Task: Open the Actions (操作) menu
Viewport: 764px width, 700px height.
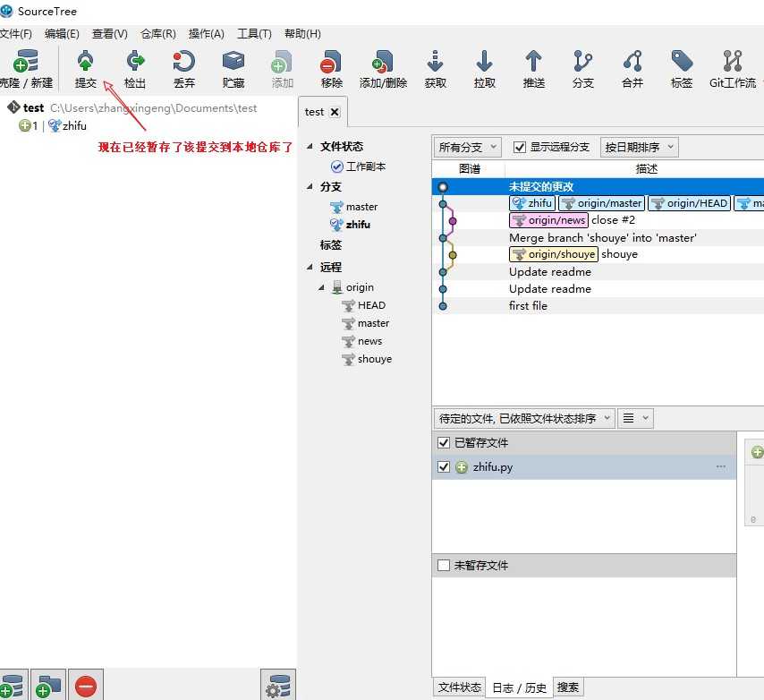Action: point(206,34)
